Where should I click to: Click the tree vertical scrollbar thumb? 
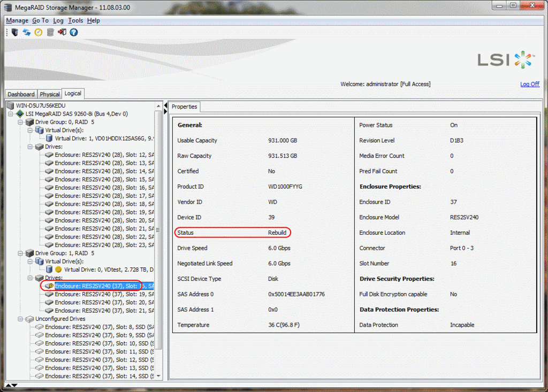click(158, 229)
